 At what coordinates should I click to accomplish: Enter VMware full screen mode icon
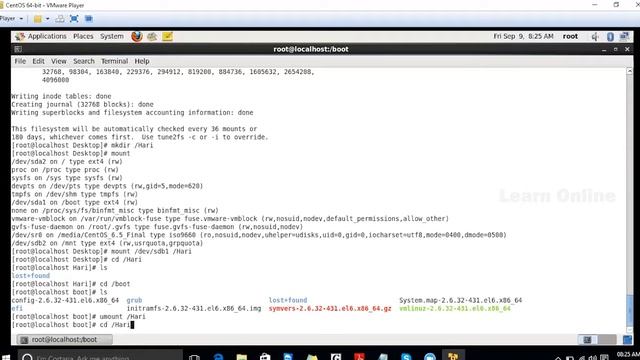[x=74, y=19]
